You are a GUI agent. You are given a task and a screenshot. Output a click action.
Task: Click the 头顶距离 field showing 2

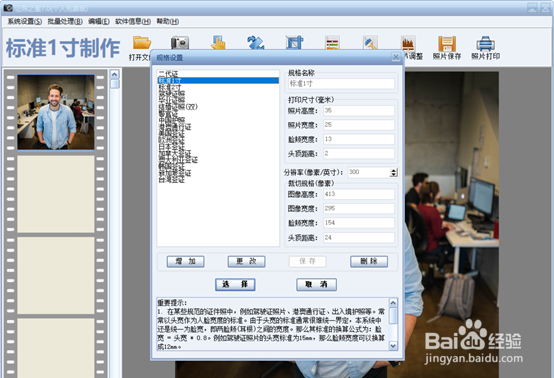[x=359, y=153]
